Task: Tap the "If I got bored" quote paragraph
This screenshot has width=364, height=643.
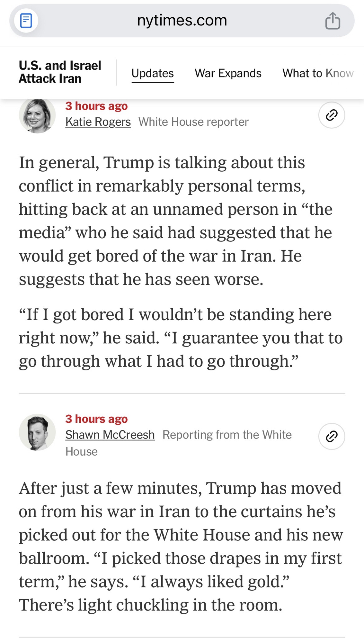Action: [181, 338]
